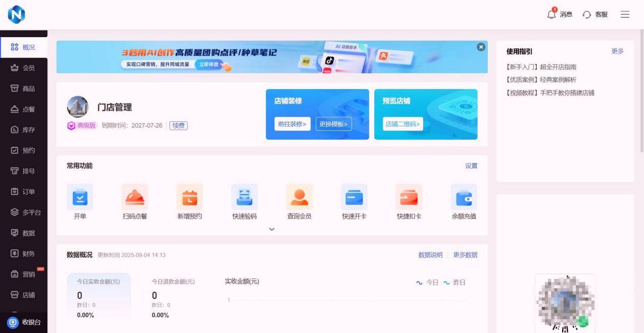644x333 pixels.
Task: Click the 开单 billing icon
Action: (x=80, y=197)
